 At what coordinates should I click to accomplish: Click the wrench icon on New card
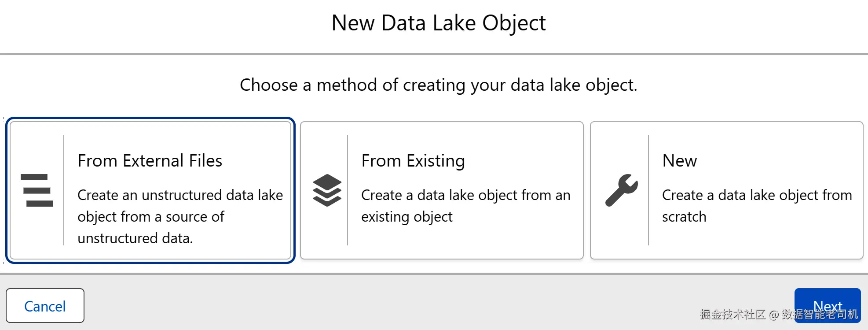tap(621, 190)
